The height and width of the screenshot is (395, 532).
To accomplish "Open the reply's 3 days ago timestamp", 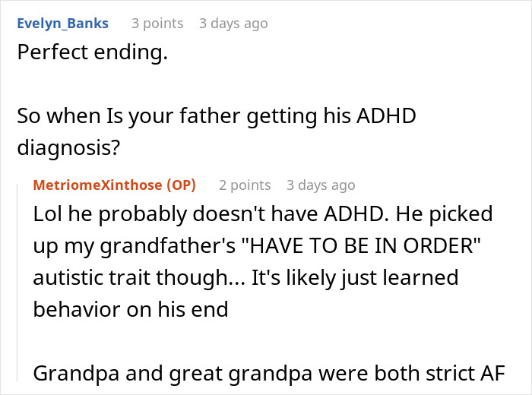I will point(321,185).
